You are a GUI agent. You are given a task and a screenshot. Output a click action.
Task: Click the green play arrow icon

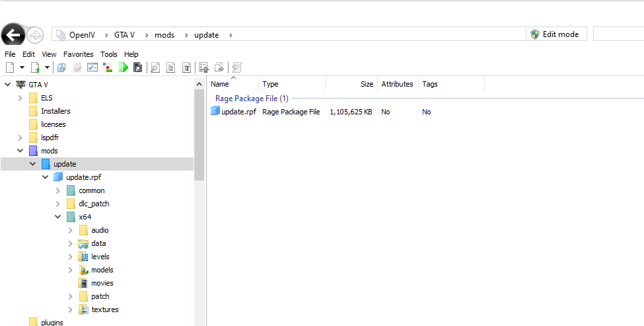coord(124,67)
